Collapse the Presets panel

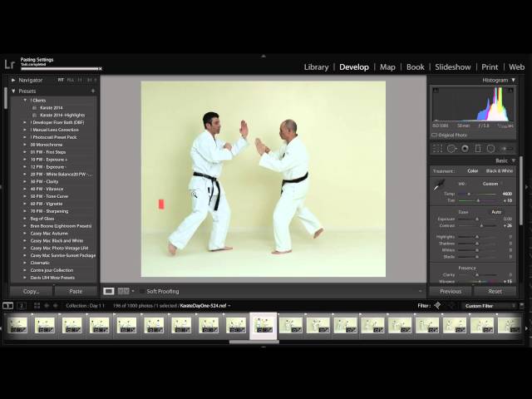click(13, 91)
